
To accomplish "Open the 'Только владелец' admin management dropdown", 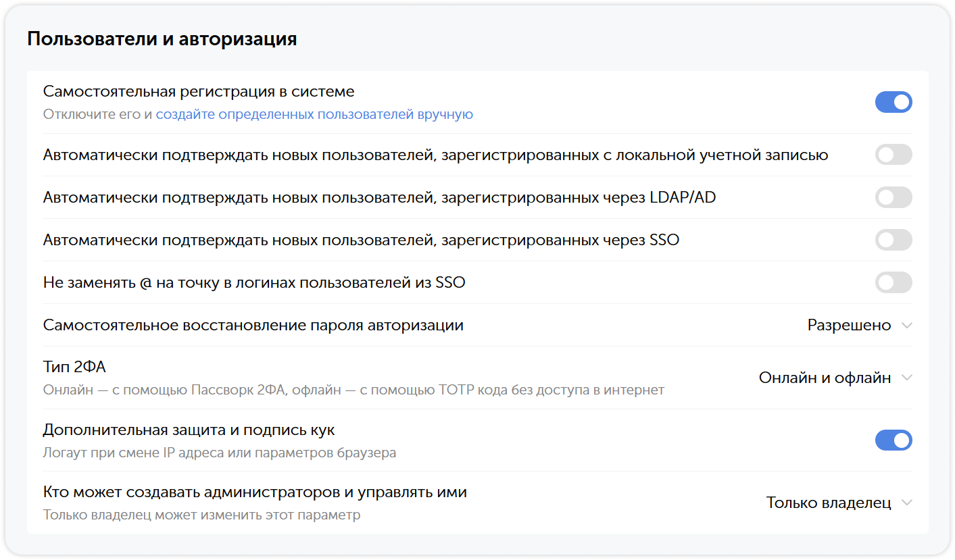I will tap(829, 502).
